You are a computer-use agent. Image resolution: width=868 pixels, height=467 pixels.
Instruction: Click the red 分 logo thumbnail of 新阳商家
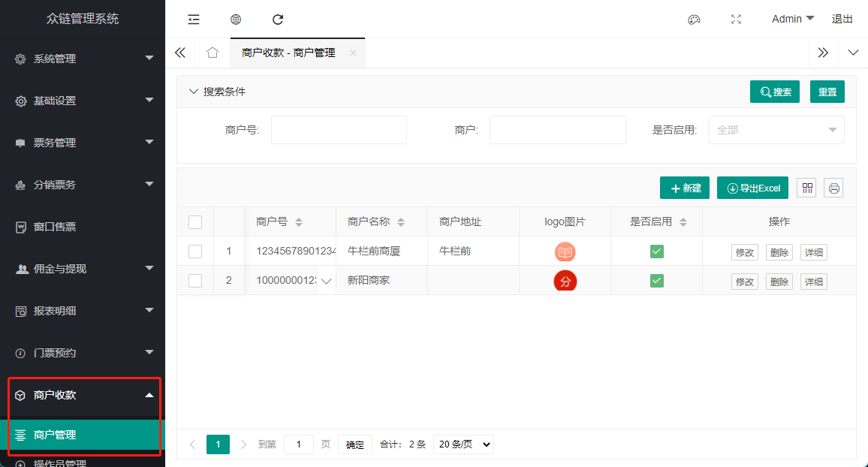pyautogui.click(x=565, y=280)
